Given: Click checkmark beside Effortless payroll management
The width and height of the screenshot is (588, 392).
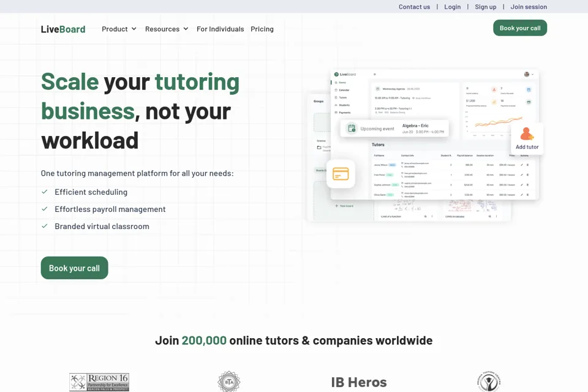Looking at the screenshot, I should pos(45,209).
